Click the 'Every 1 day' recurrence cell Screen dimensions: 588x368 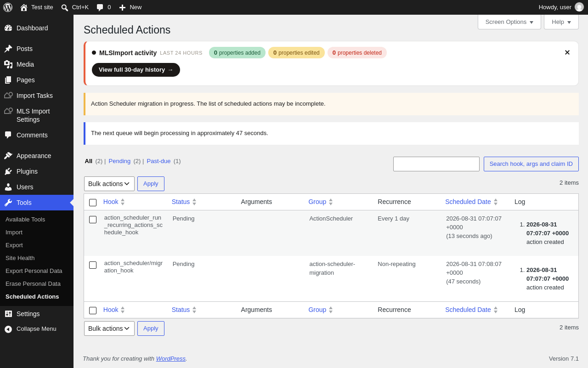393,219
